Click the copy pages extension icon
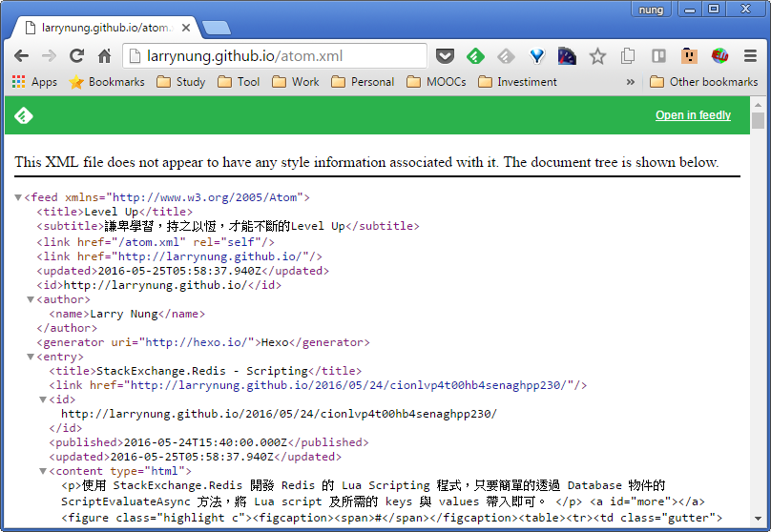 tap(628, 56)
